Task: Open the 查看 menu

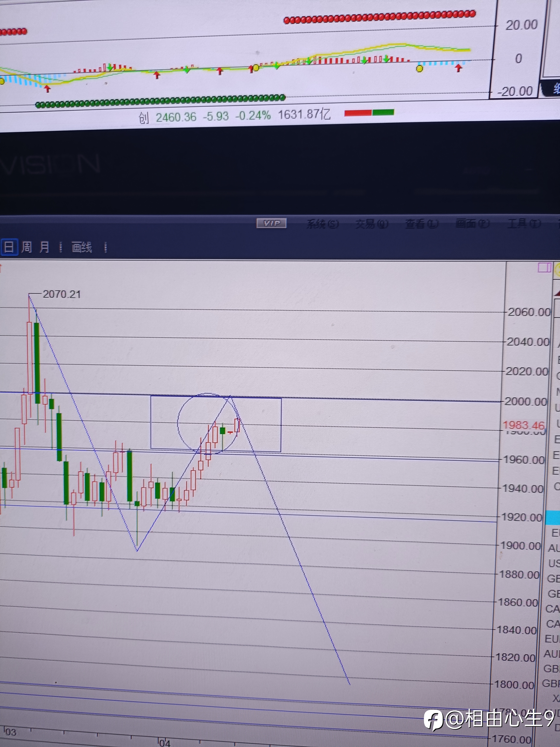Action: [x=422, y=223]
